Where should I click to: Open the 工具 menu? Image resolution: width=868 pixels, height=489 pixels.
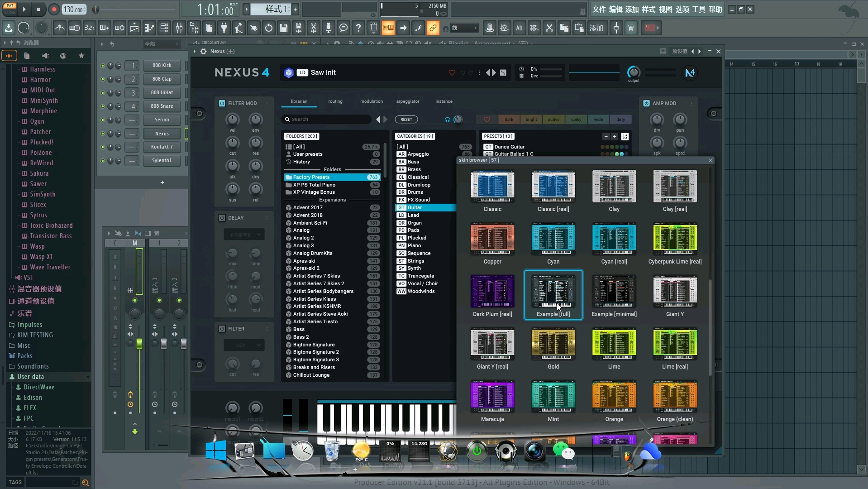[698, 10]
